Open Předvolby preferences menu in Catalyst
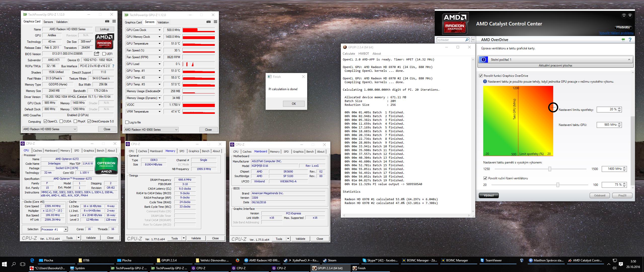 coord(623,27)
